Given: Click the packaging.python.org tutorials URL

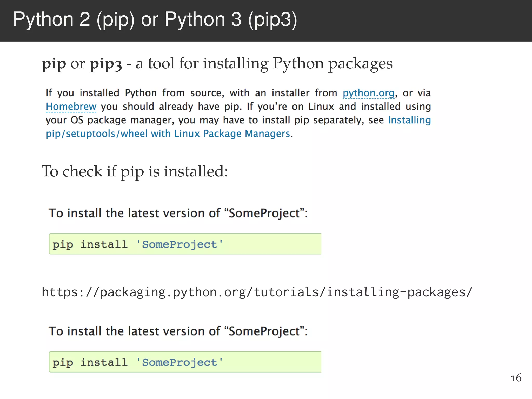Looking at the screenshot, I should pyautogui.click(x=257, y=292).
